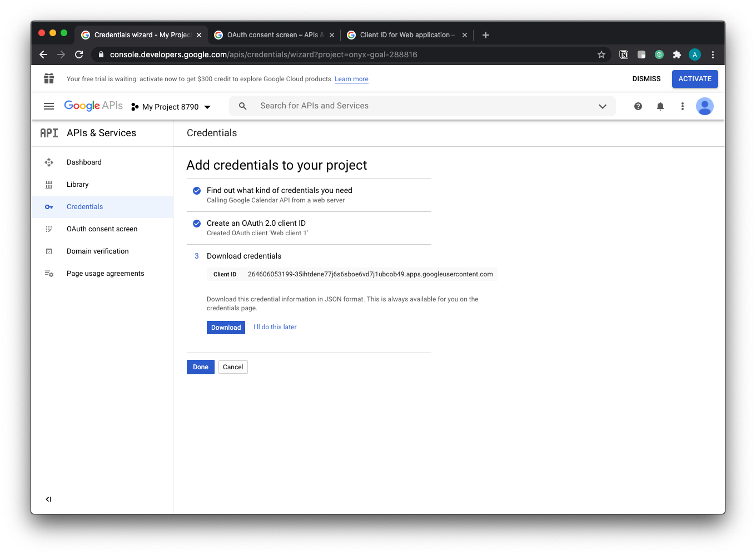Expand the search bar dropdown arrow
The width and height of the screenshot is (756, 555).
point(603,106)
